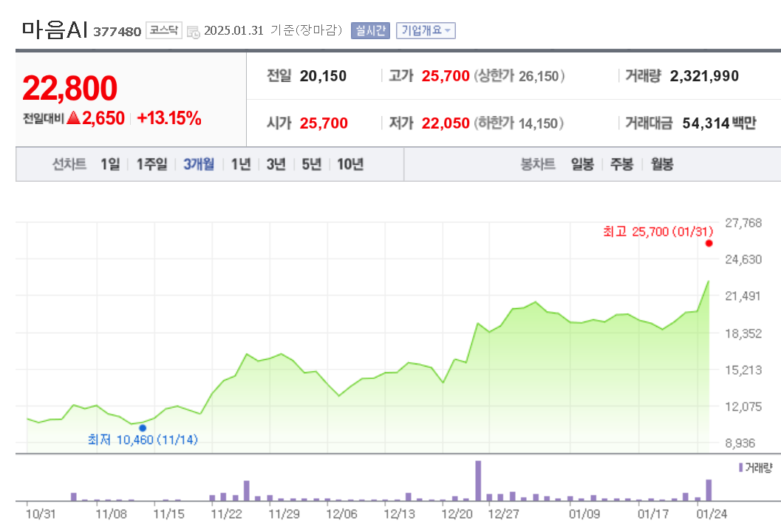The height and width of the screenshot is (532, 781).
Task: Click the 상한가 26,150 text
Action: coord(519,76)
